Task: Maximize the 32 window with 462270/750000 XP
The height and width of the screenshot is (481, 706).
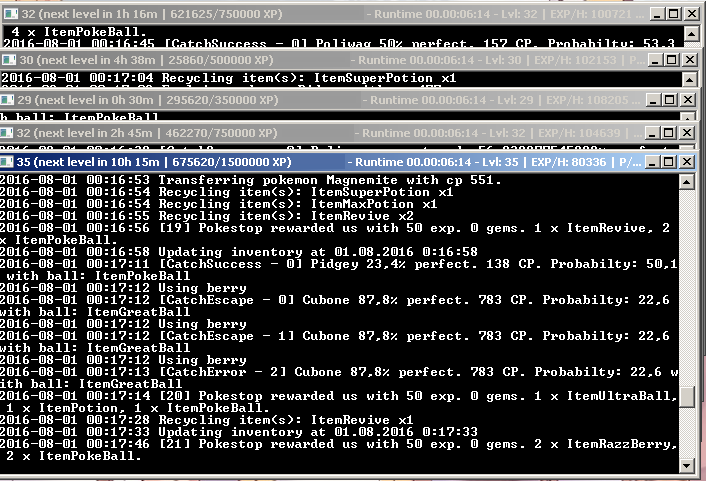Action: pyautogui.click(x=670, y=132)
